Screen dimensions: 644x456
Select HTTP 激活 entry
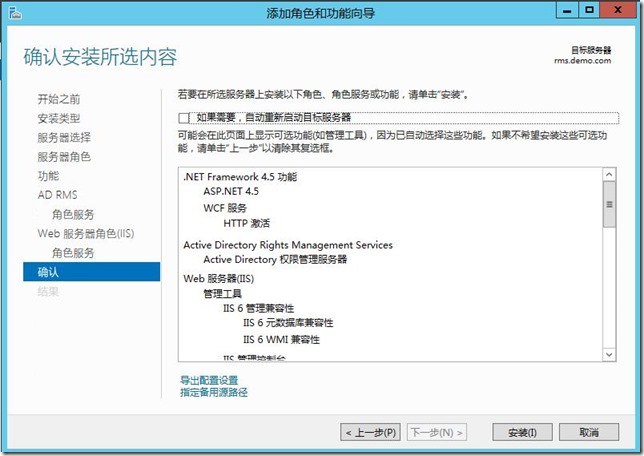pyautogui.click(x=246, y=223)
